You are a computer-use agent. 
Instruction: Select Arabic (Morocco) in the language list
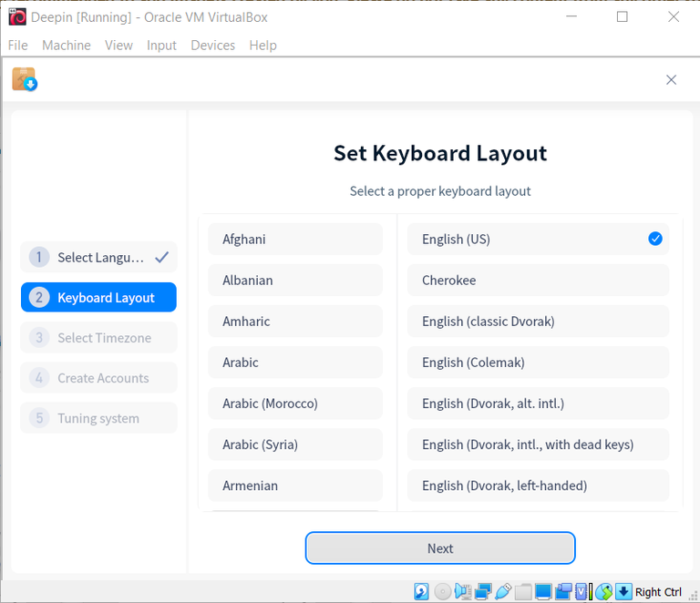click(x=295, y=404)
